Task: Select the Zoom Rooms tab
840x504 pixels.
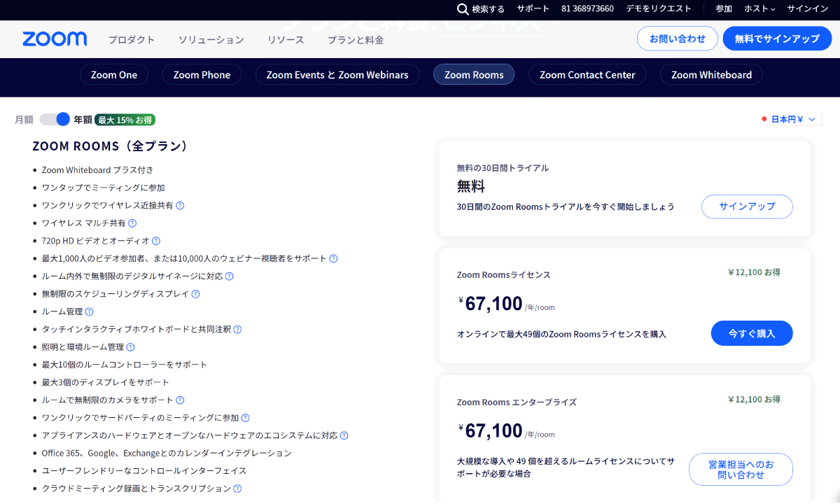Action: tap(474, 75)
